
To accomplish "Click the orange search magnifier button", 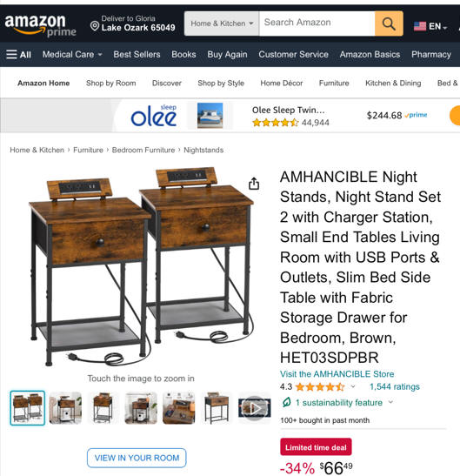I will click(x=389, y=23).
